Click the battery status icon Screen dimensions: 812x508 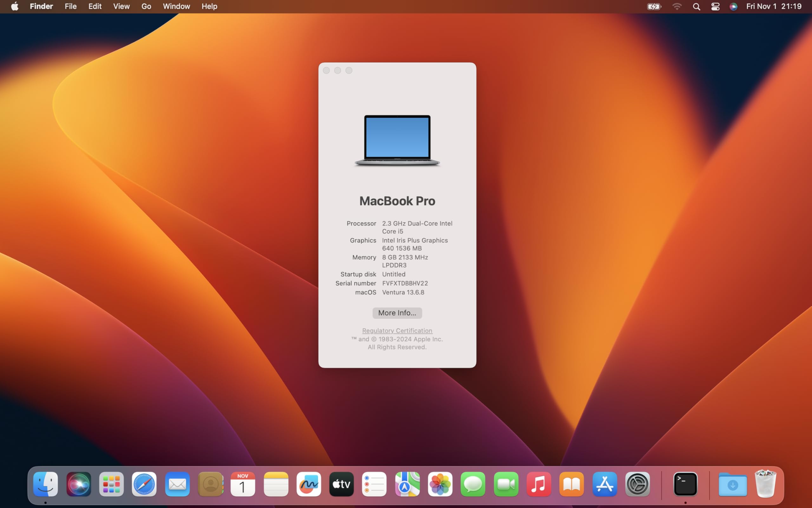(654, 6)
